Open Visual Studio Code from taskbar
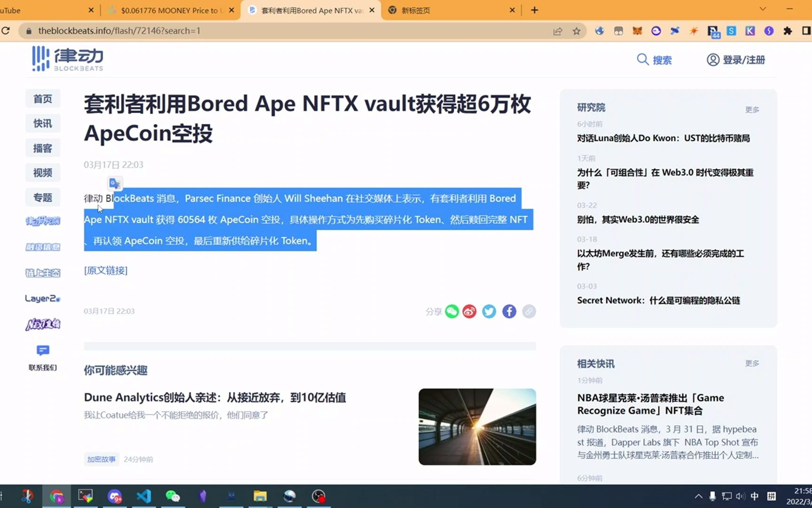Image resolution: width=812 pixels, height=508 pixels. pyautogui.click(x=144, y=496)
